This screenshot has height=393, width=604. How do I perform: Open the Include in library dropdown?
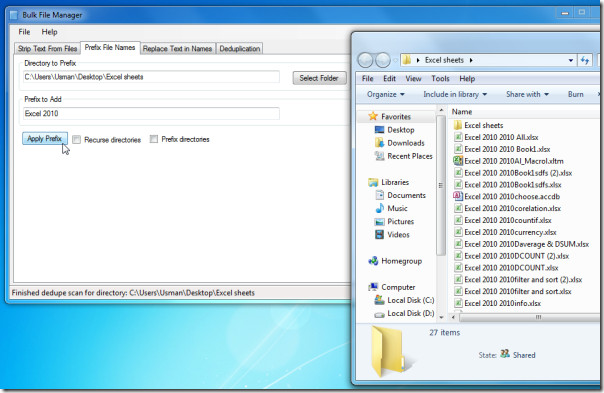(455, 94)
